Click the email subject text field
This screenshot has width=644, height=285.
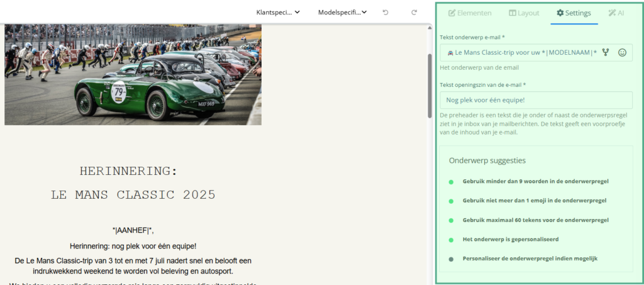click(521, 53)
